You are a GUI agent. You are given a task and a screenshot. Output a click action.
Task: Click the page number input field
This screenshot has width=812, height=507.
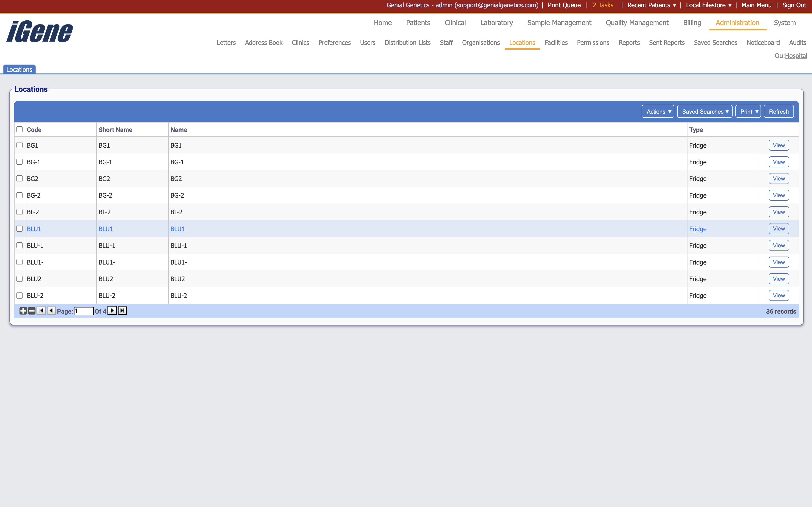[x=84, y=311]
